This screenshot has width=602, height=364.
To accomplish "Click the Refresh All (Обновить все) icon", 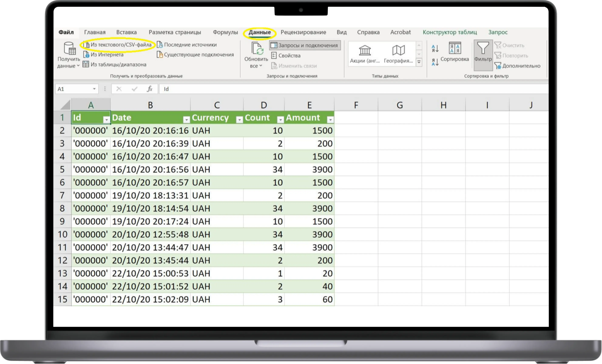I will click(x=257, y=49).
